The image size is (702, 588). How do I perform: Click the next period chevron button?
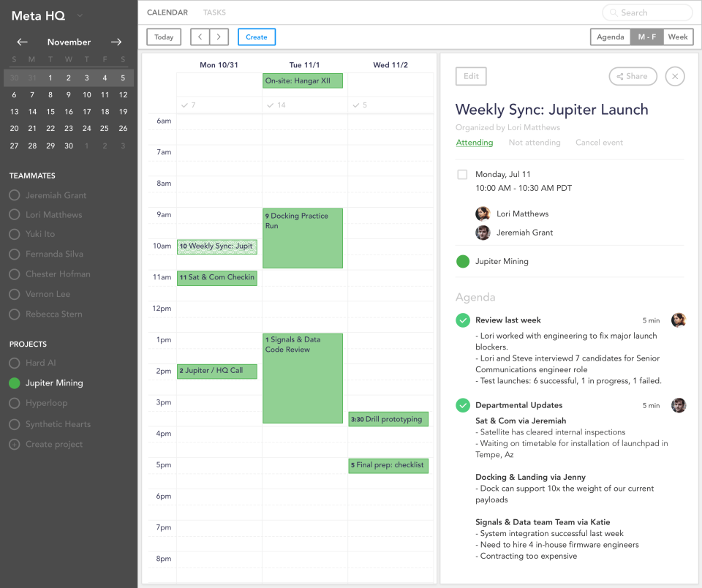[x=219, y=37]
